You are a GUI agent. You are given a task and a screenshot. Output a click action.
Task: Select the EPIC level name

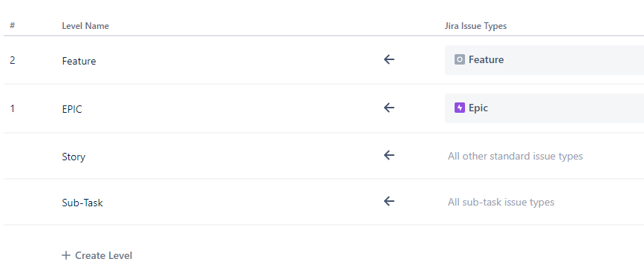(72, 109)
